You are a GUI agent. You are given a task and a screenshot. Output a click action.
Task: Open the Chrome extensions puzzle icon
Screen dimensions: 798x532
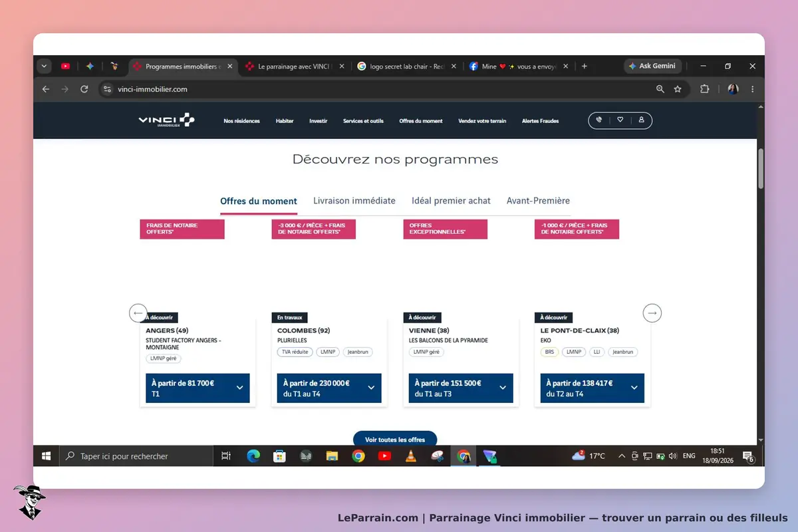pos(705,89)
